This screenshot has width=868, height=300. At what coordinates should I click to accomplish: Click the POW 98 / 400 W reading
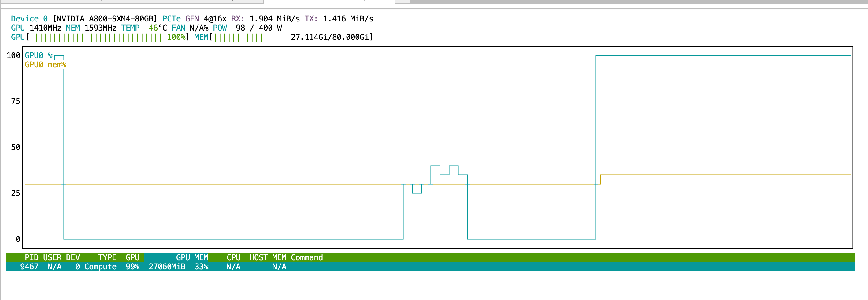pyautogui.click(x=247, y=28)
